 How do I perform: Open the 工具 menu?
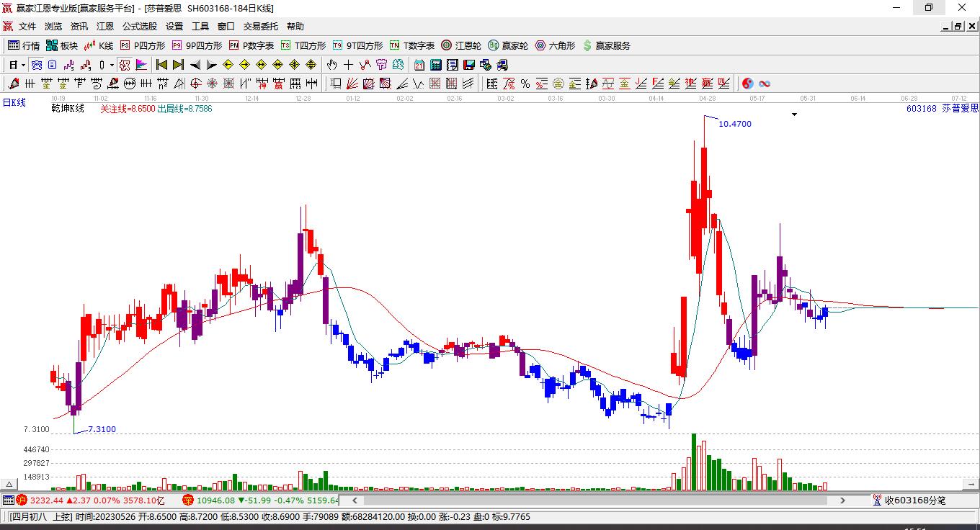pyautogui.click(x=200, y=27)
